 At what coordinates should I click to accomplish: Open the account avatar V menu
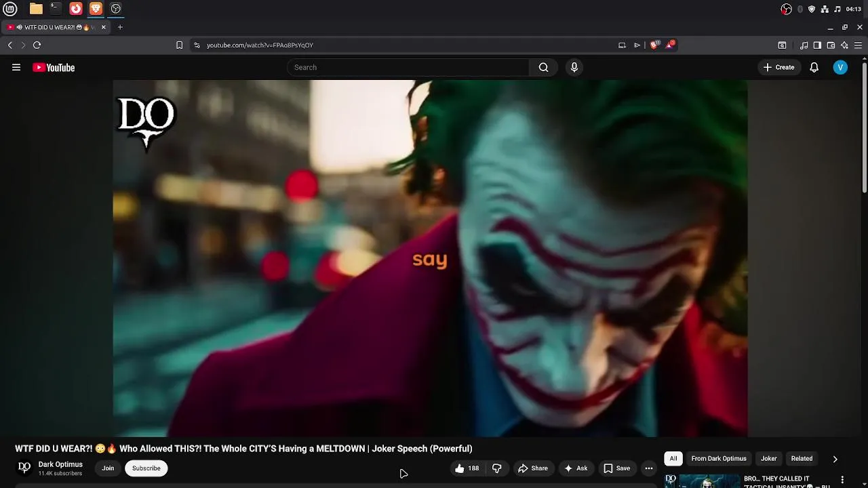click(x=840, y=67)
